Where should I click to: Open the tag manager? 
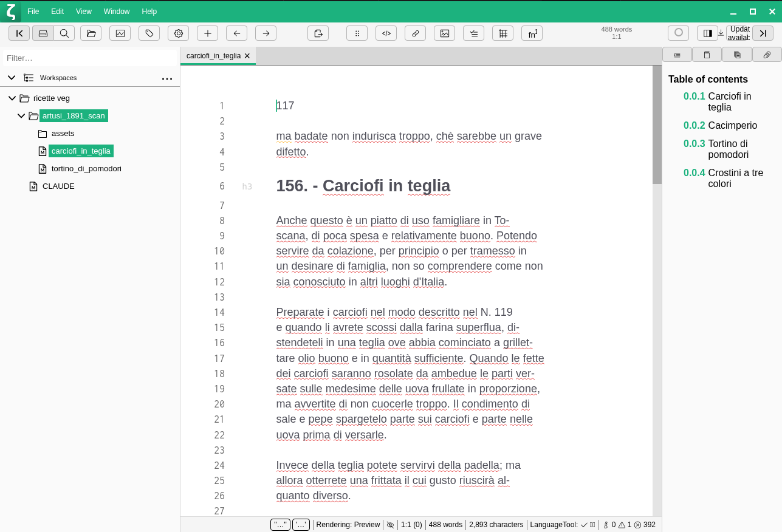click(x=149, y=33)
